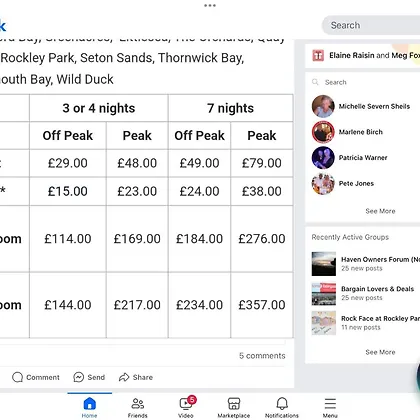Open the Friends tab icon
This screenshot has width=420, height=420.
pos(137,404)
